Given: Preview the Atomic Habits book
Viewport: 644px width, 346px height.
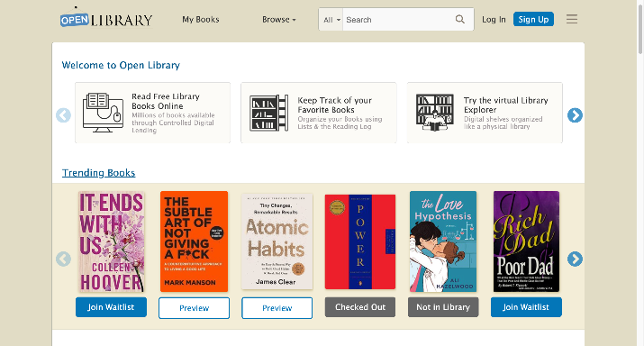Looking at the screenshot, I should tap(277, 308).
